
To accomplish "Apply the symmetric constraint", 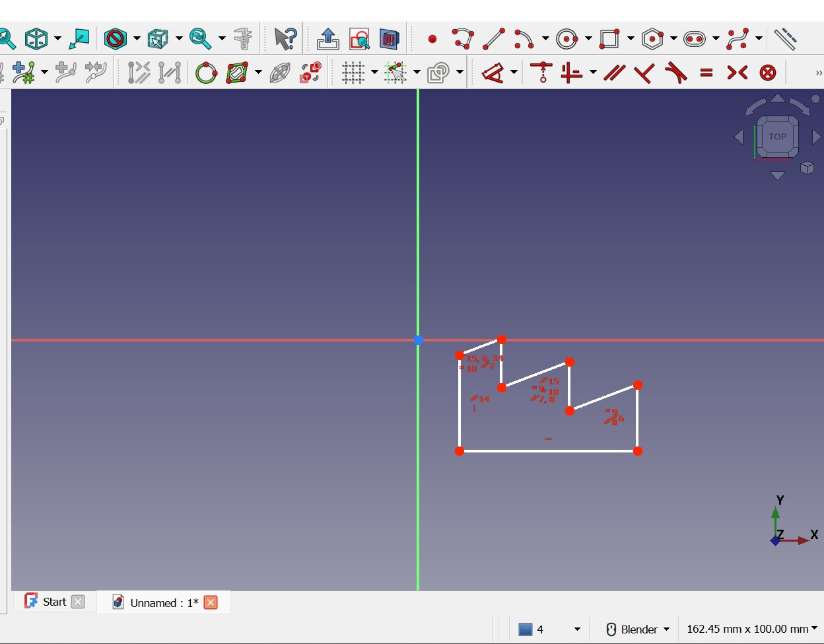I will [737, 73].
